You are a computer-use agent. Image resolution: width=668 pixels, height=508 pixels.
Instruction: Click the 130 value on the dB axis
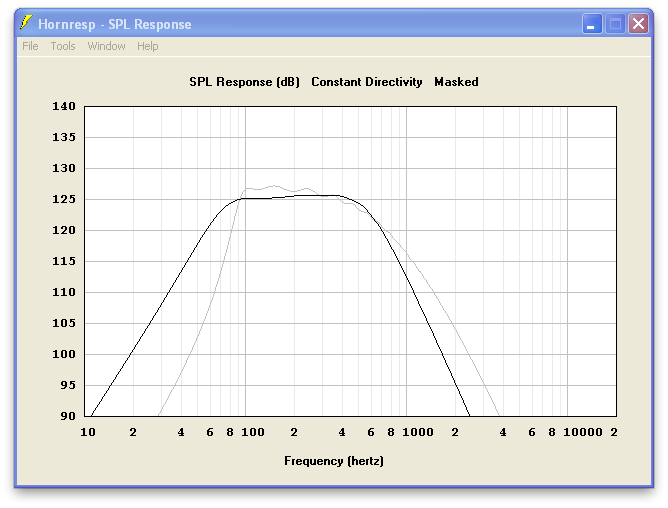tap(64, 168)
